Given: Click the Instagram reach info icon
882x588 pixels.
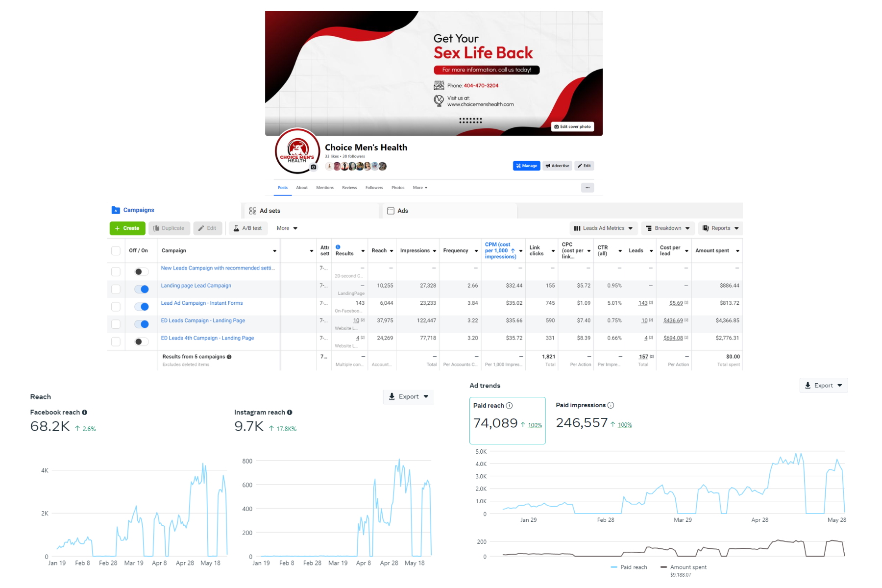Looking at the screenshot, I should [x=290, y=413].
